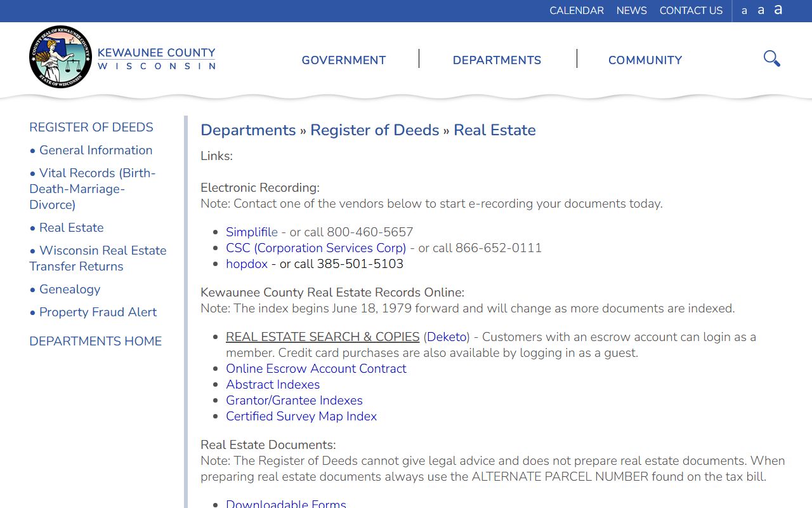Click the 'Links:' label text

pos(216,156)
